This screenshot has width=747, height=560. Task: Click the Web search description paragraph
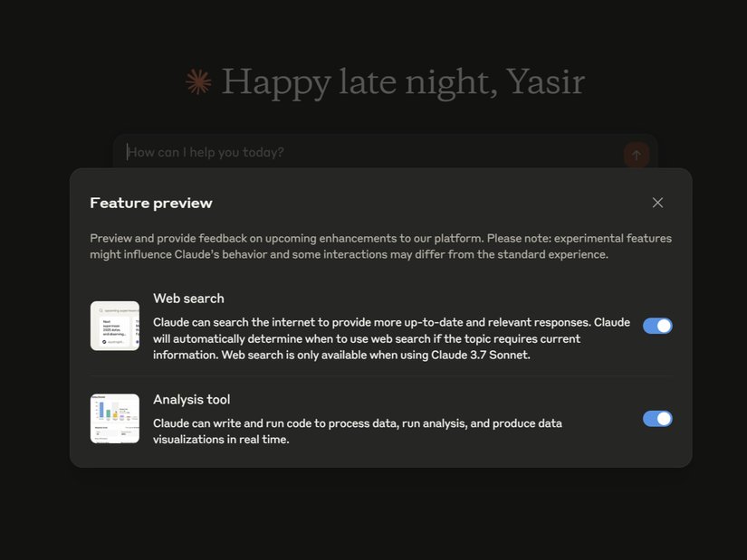(x=391, y=338)
